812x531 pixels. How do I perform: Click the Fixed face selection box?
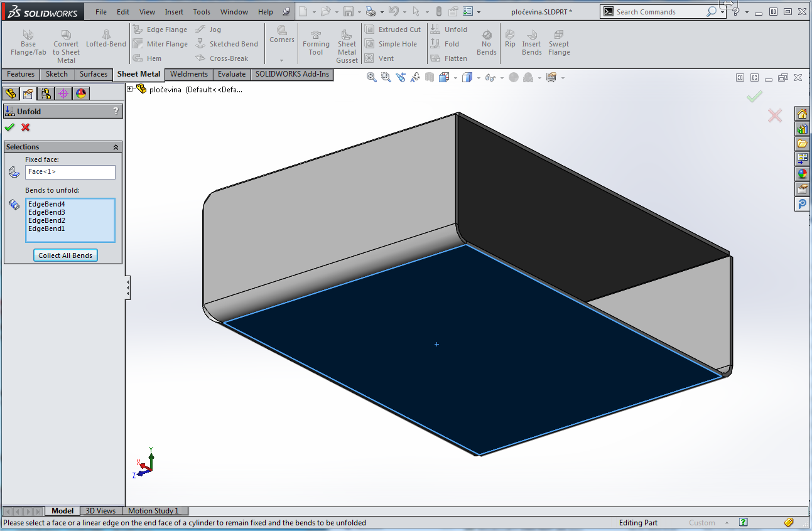point(70,172)
